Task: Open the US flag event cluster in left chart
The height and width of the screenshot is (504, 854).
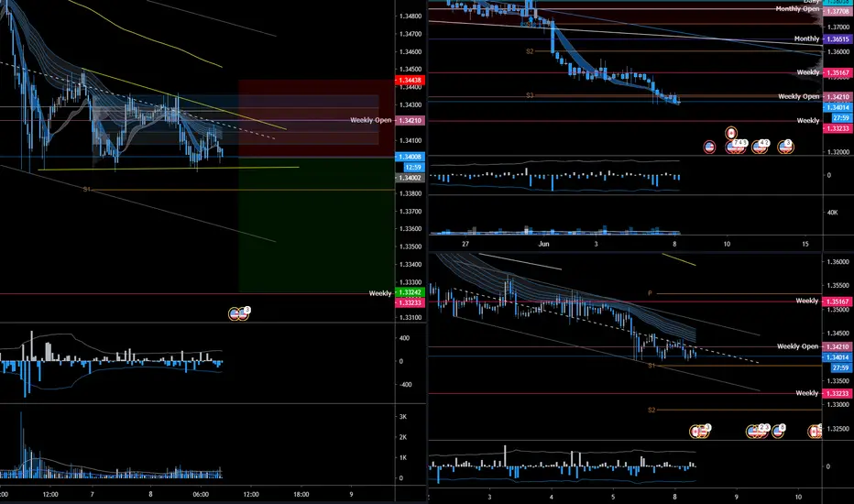Action: point(239,313)
